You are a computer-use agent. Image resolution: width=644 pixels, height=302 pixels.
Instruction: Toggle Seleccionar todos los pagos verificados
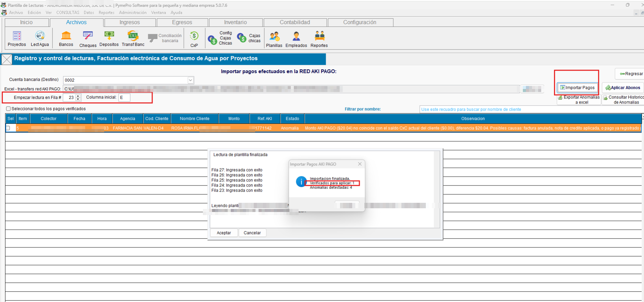(x=8, y=109)
